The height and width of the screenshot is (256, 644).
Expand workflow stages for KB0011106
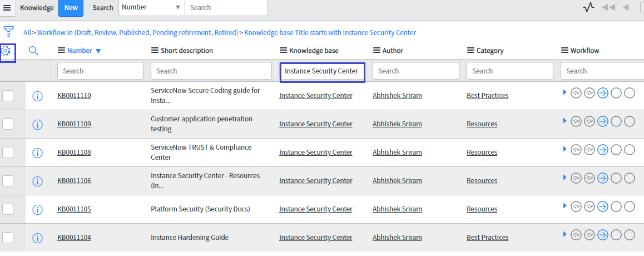564,177
